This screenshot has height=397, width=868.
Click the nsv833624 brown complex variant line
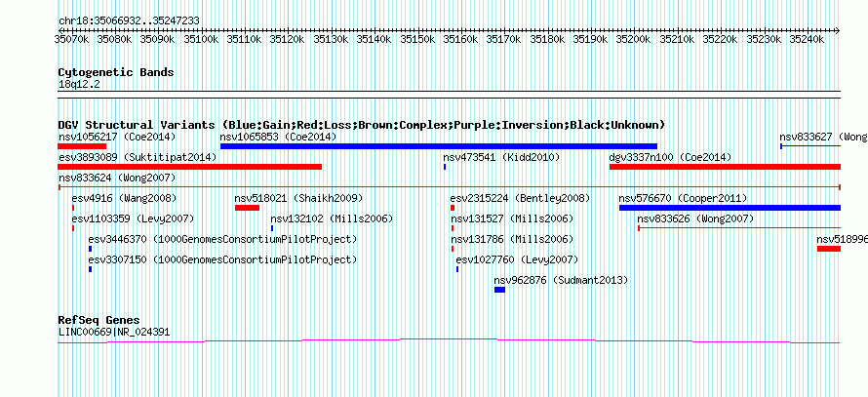(x=450, y=187)
